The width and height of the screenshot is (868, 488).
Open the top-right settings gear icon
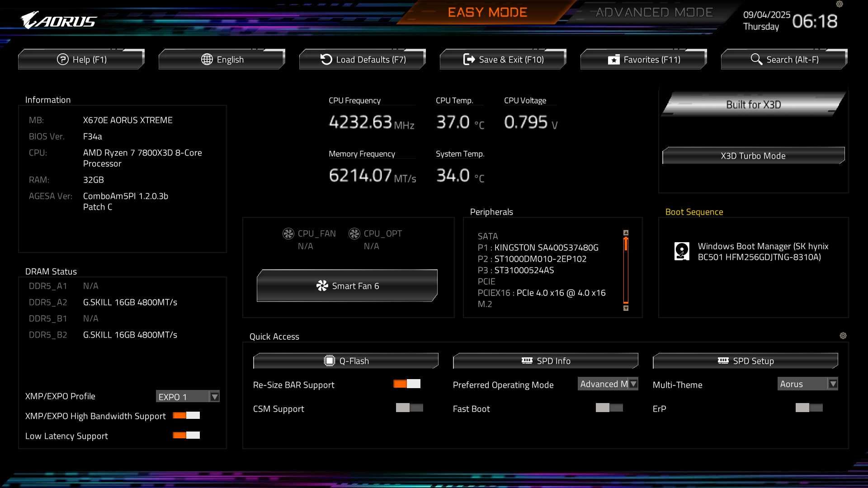(x=840, y=4)
